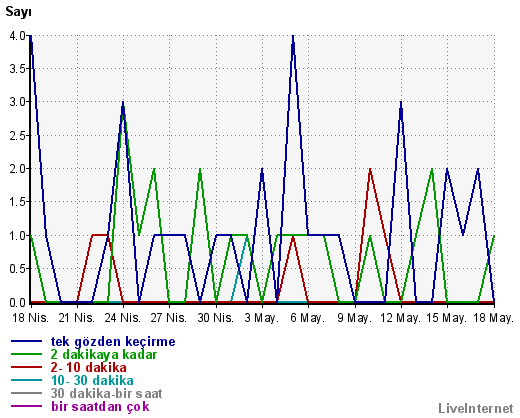520x418 pixels.
Task: Click the Sayı axis title
Action: [19, 12]
